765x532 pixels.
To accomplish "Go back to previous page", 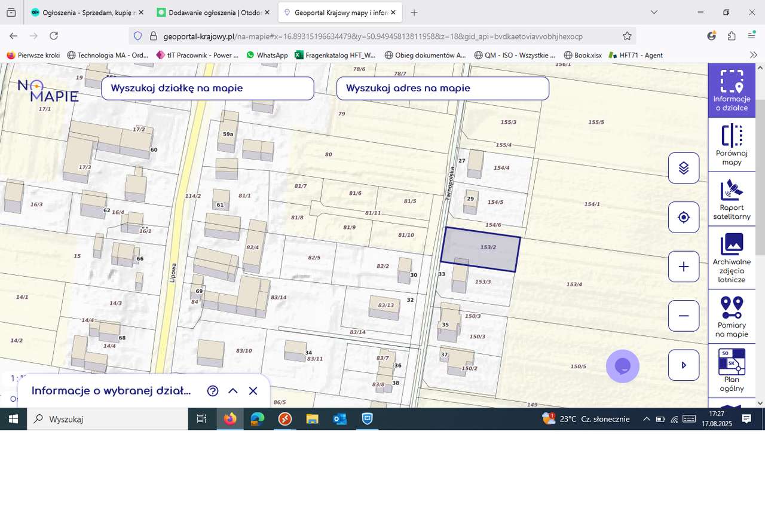I will tap(14, 36).
